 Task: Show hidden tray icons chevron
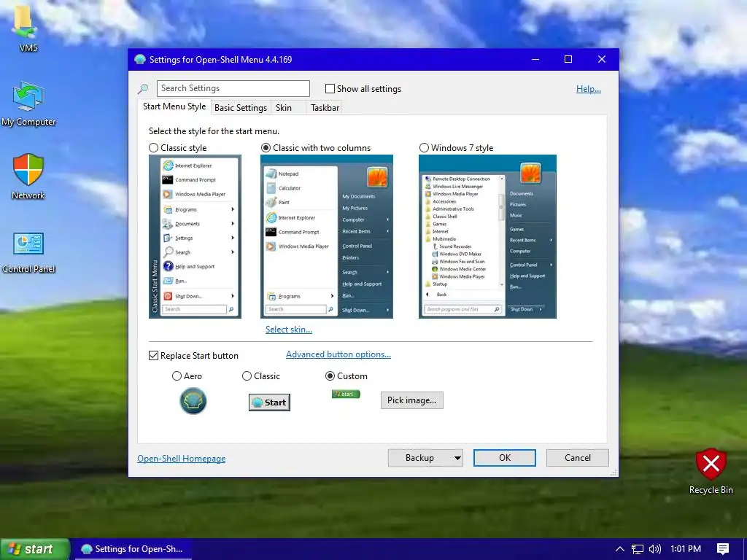619,549
